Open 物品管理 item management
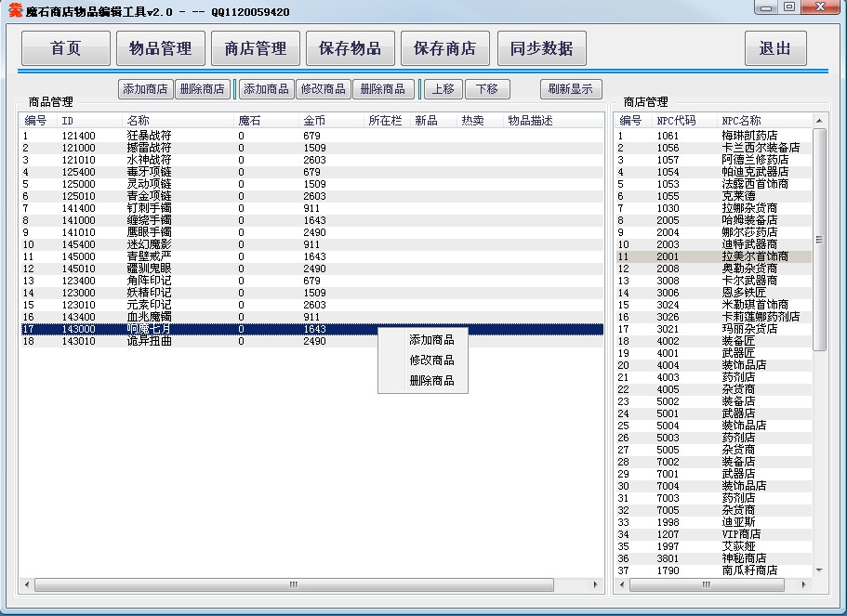 tap(160, 49)
